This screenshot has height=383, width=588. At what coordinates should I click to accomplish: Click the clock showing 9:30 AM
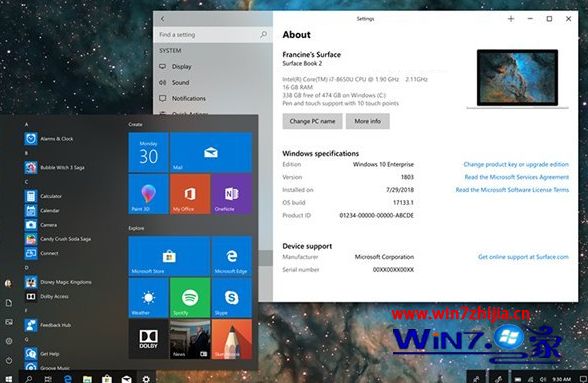click(561, 379)
